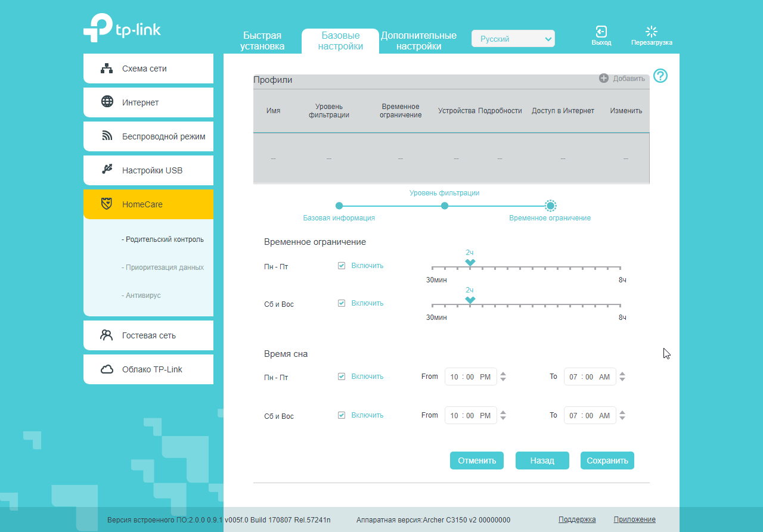This screenshot has width=763, height=532.
Task: Click the Назад button
Action: tap(542, 461)
